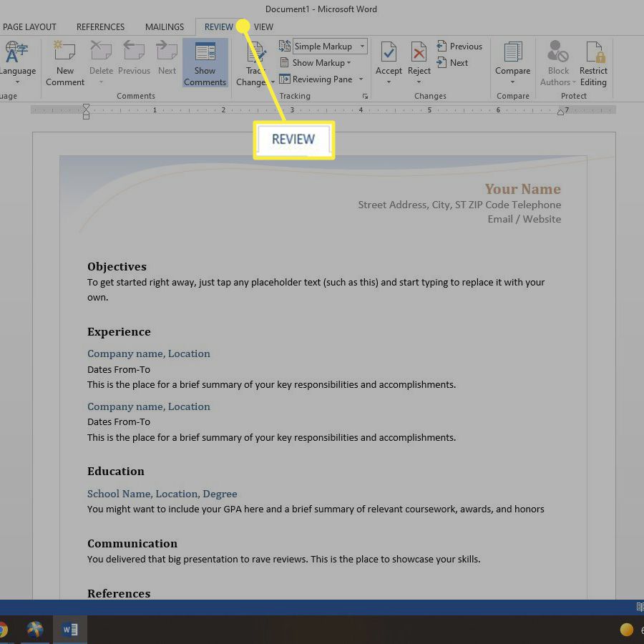Click Next in the Changes group
Screen dimensions: 644x644
tap(454, 63)
